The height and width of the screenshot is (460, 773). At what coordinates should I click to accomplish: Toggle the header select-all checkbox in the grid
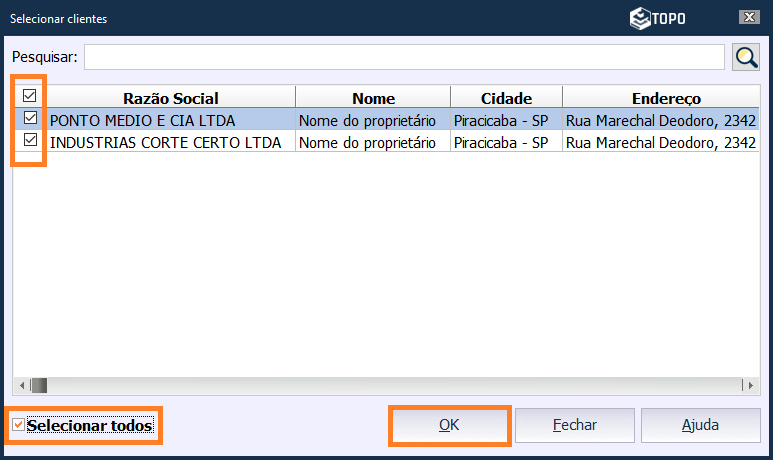pyautogui.click(x=30, y=96)
